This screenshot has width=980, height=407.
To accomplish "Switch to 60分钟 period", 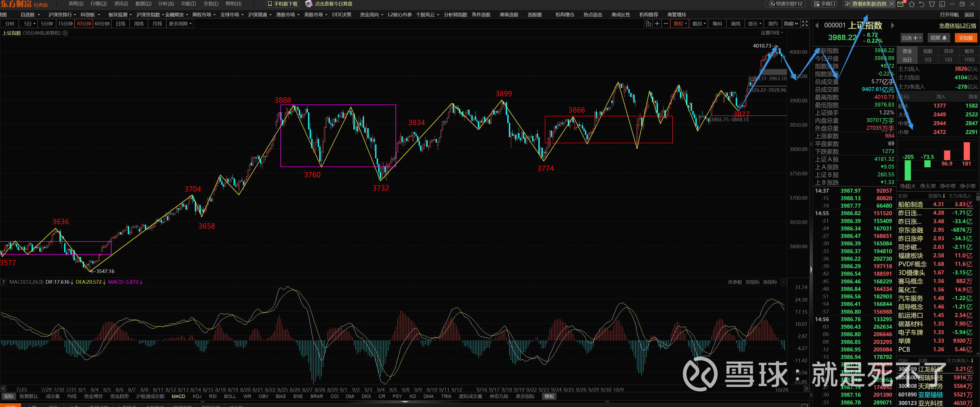I will [102, 24].
